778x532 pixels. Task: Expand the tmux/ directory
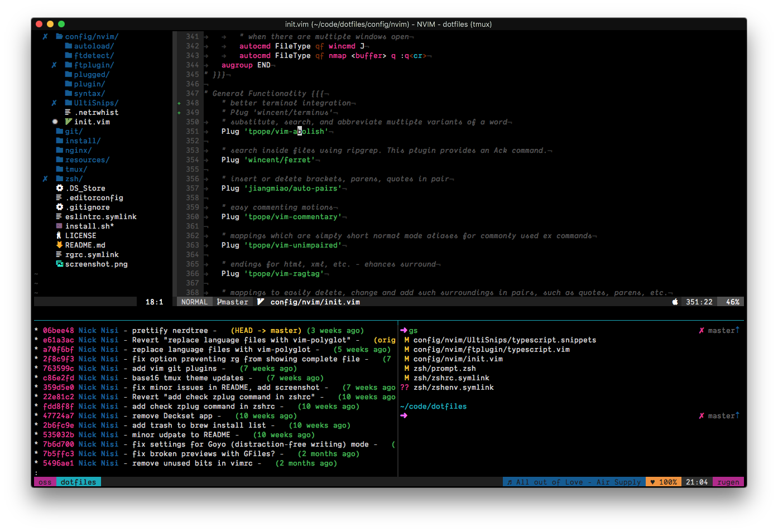[x=76, y=170]
